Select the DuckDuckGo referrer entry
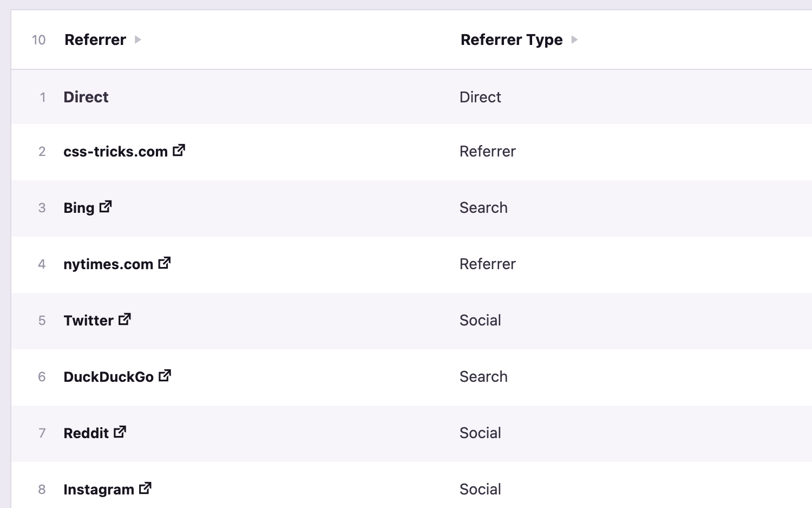Image resolution: width=812 pixels, height=508 pixels. pyautogui.click(x=108, y=376)
